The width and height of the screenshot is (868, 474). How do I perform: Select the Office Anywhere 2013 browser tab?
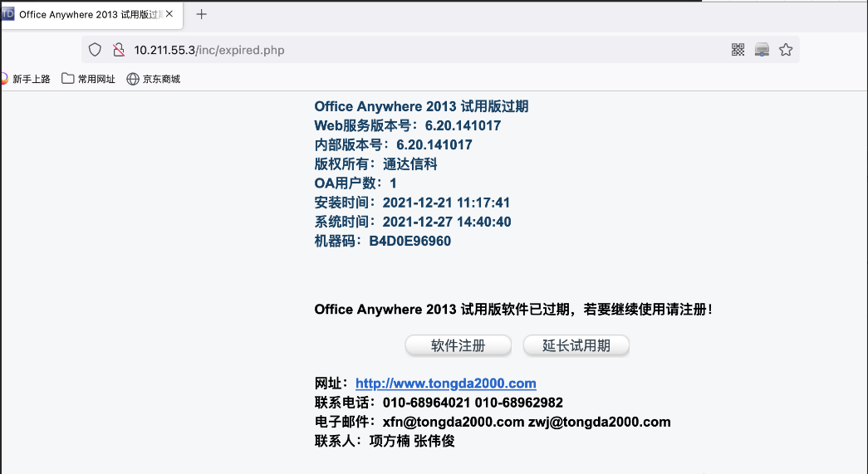92,14
